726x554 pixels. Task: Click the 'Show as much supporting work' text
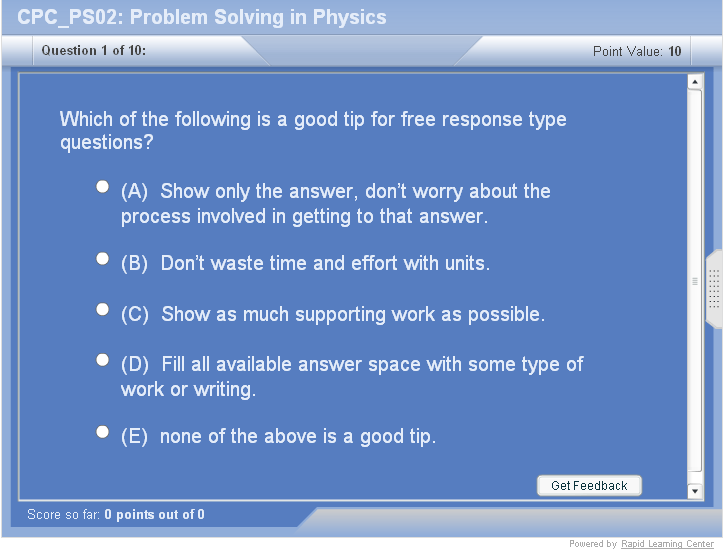332,314
